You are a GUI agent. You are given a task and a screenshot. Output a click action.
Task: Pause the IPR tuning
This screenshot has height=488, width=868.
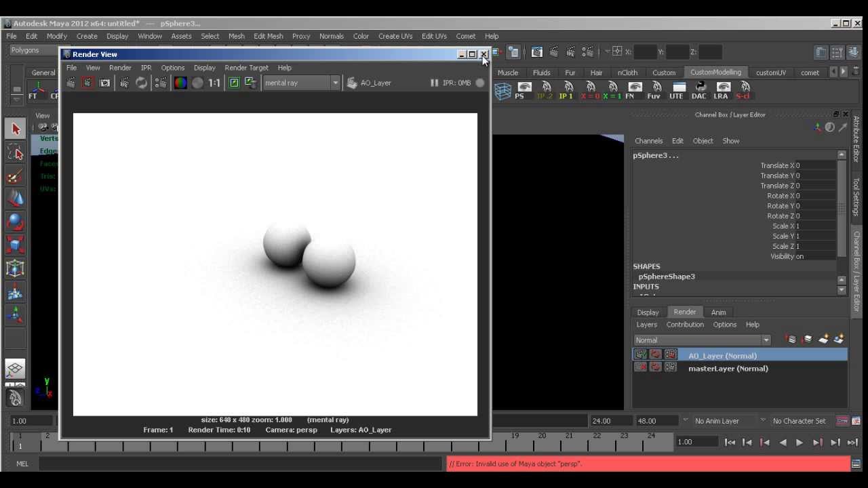[434, 83]
